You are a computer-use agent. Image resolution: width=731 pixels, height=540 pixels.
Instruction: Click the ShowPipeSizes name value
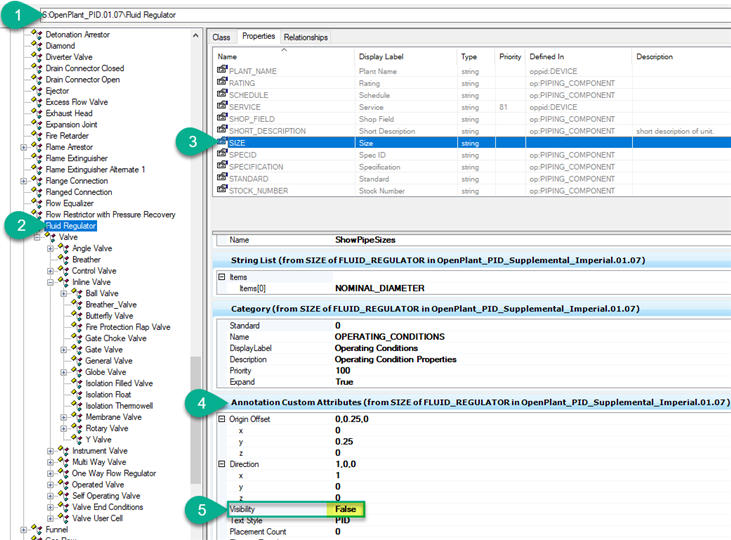coord(365,240)
